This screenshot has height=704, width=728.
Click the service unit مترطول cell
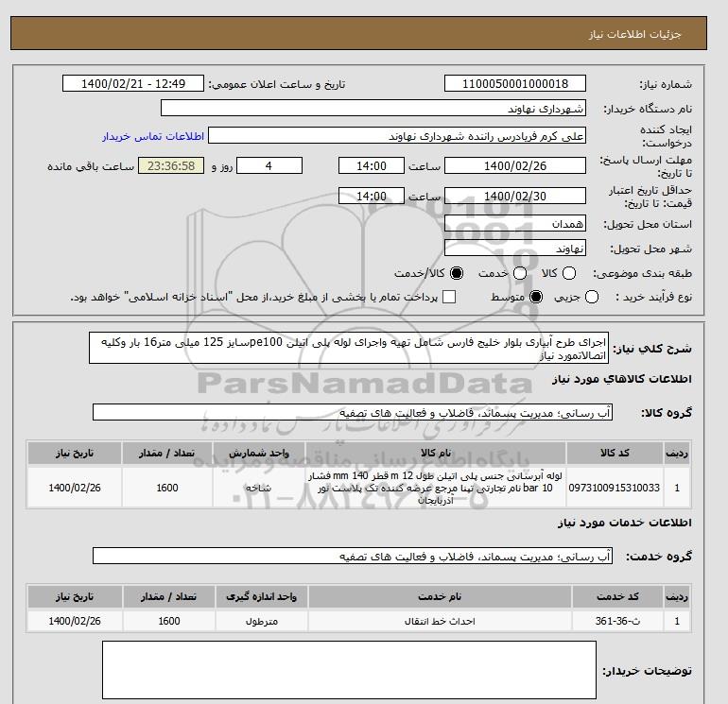(261, 621)
